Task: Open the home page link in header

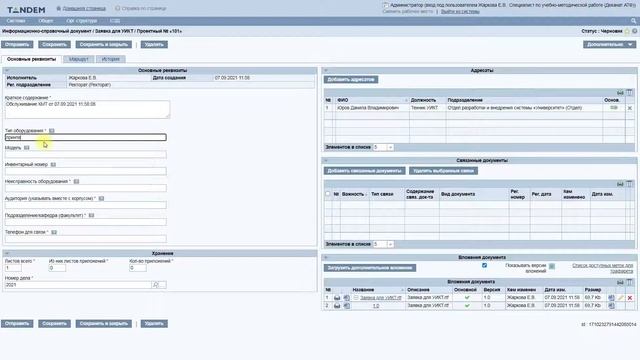Action: click(x=84, y=8)
